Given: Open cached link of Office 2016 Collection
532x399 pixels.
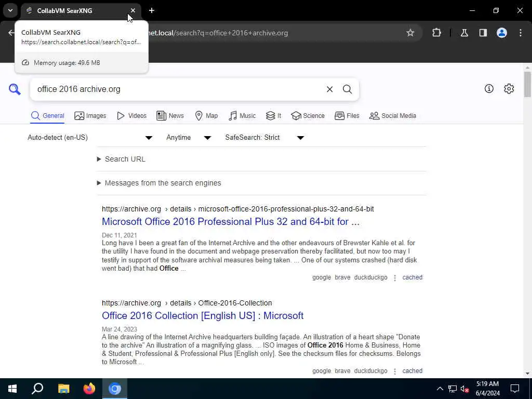Looking at the screenshot, I should click(412, 371).
